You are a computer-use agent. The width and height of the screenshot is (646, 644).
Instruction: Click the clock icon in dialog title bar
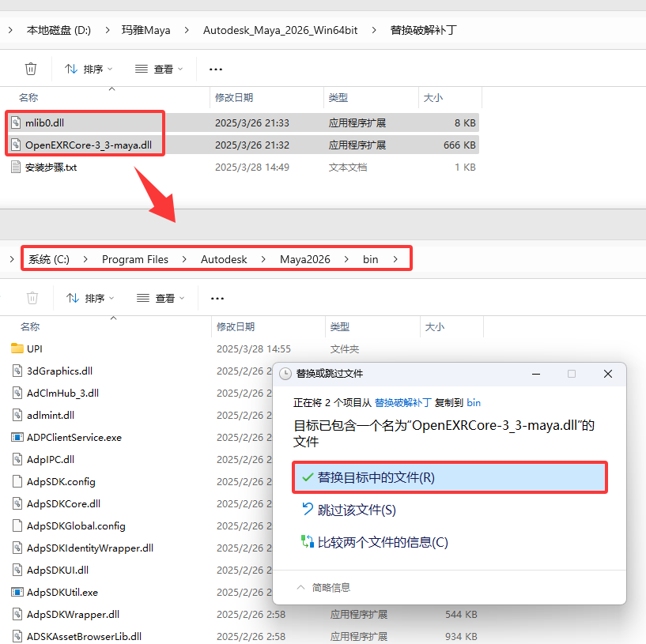click(x=285, y=374)
